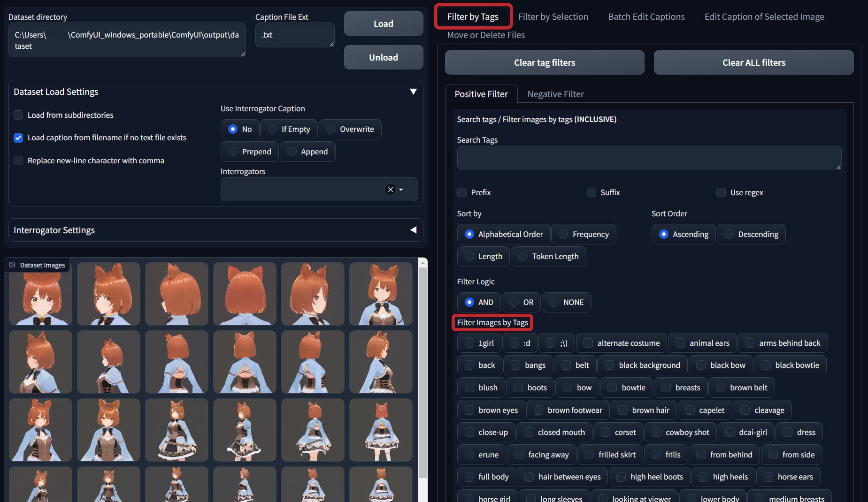Check the dcai-girl tag
This screenshot has width=868, height=502.
point(730,432)
